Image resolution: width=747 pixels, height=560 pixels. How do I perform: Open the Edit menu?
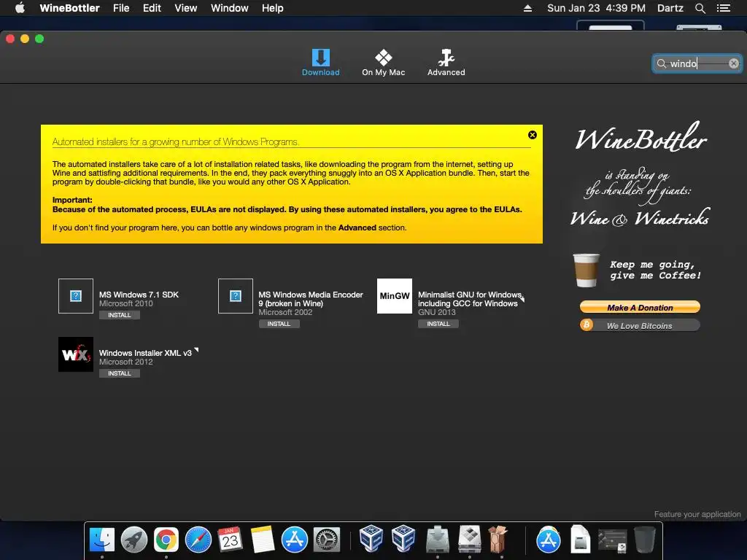pyautogui.click(x=152, y=8)
